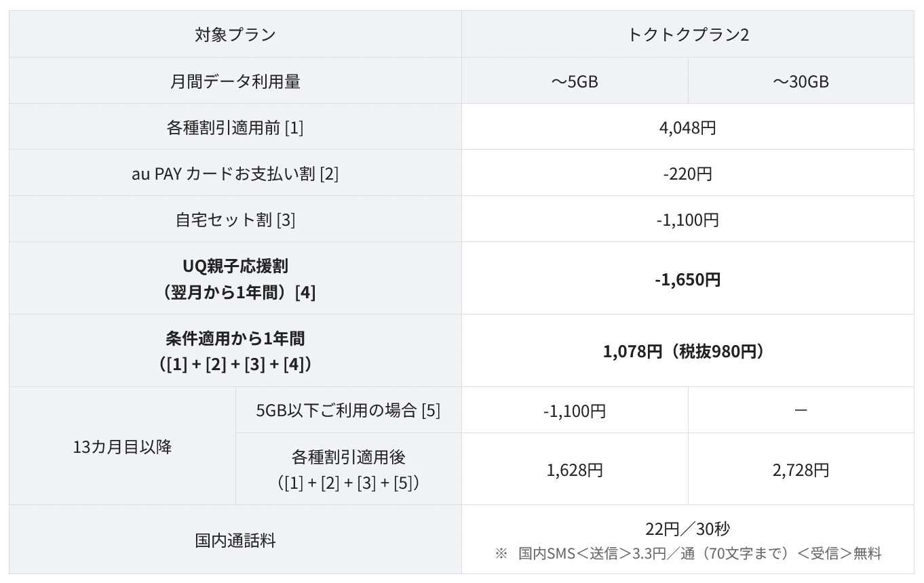Select the -220円 discount value
The image size is (924, 583).
click(x=688, y=174)
